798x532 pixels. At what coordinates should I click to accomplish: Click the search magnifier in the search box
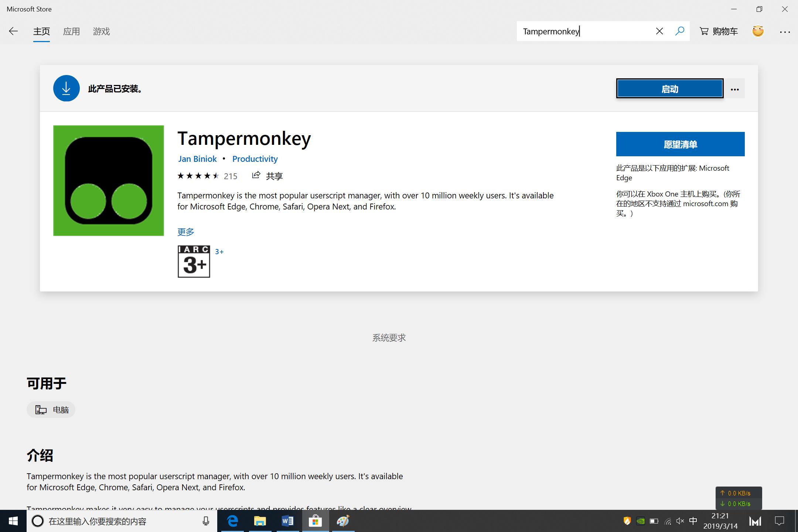[x=679, y=31]
